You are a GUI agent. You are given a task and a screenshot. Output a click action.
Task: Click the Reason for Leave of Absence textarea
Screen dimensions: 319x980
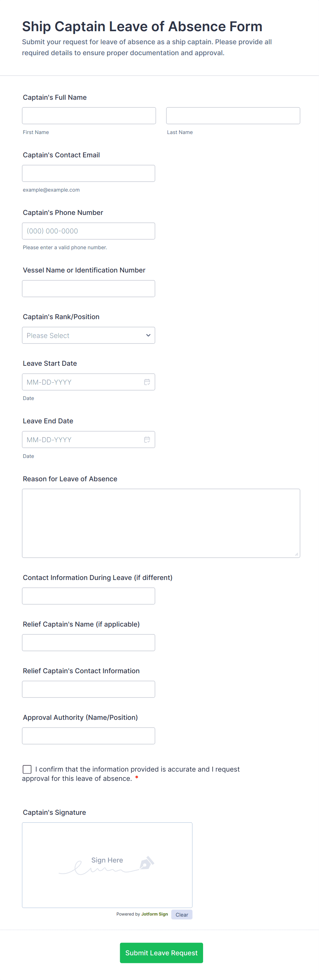[161, 523]
